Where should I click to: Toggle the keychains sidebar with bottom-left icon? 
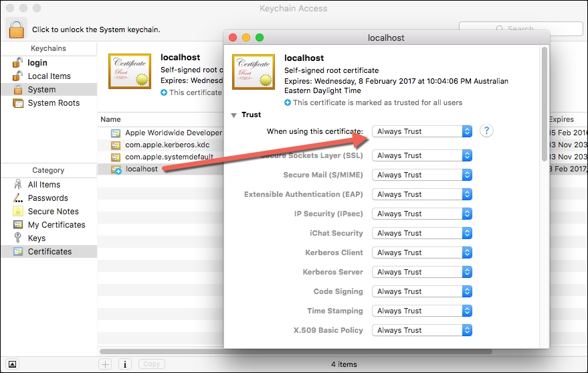tap(13, 364)
